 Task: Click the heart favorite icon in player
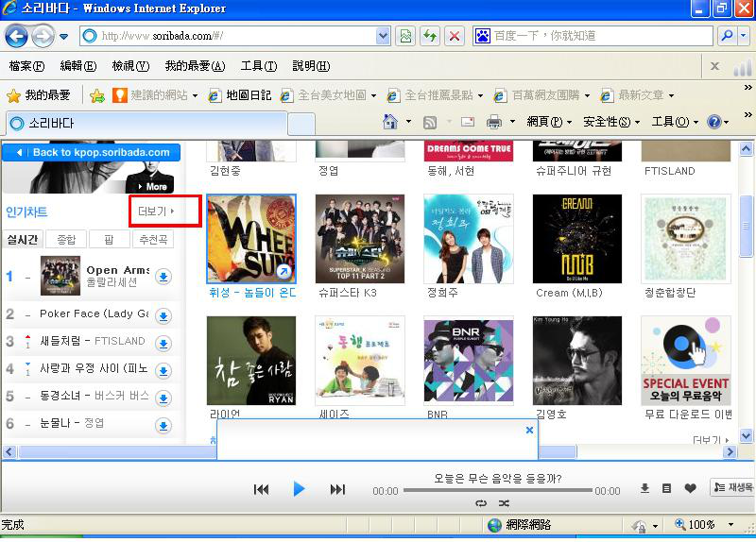690,488
